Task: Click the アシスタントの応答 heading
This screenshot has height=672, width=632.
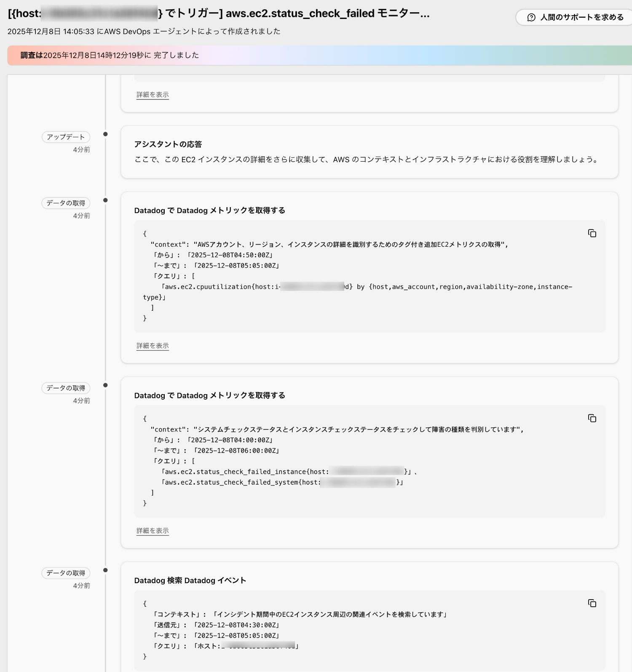Action: tap(168, 144)
